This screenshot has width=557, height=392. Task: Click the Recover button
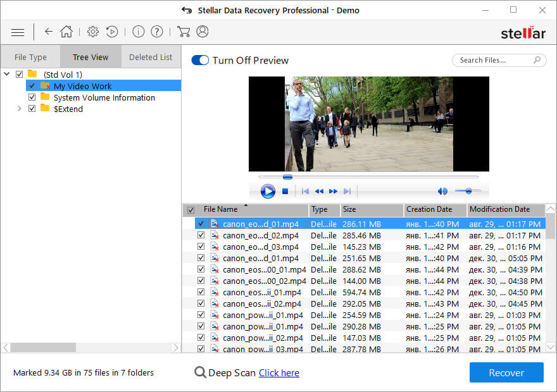[x=506, y=372]
